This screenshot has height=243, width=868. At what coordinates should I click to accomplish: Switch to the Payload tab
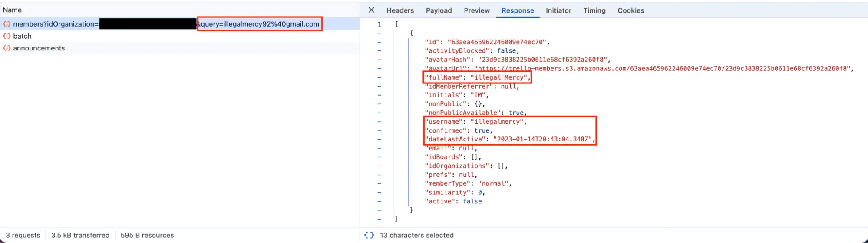pos(439,10)
